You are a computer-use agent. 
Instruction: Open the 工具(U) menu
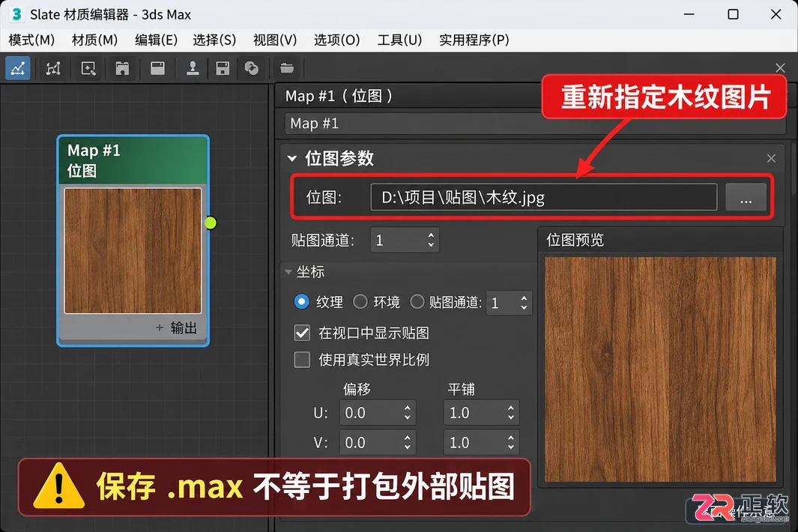[399, 40]
